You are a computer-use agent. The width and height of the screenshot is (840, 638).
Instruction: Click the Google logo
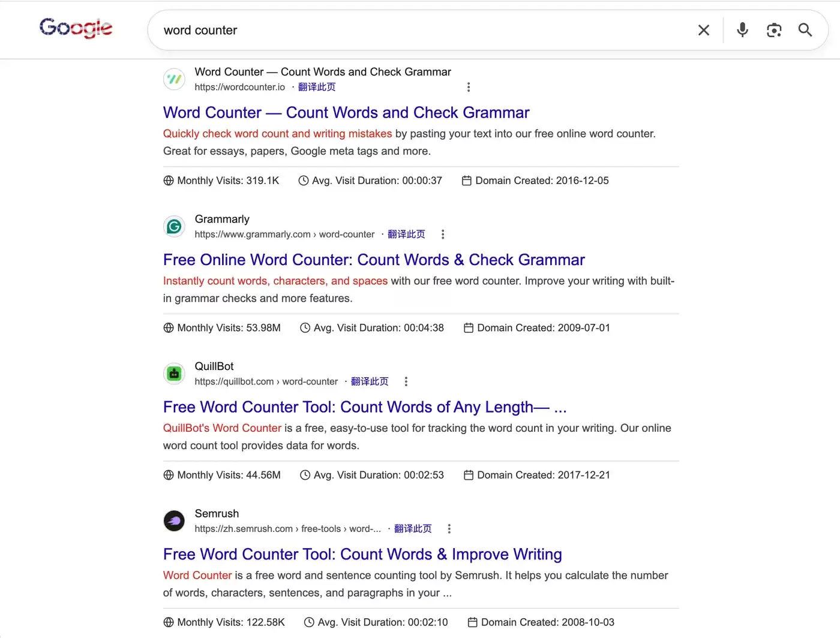76,28
